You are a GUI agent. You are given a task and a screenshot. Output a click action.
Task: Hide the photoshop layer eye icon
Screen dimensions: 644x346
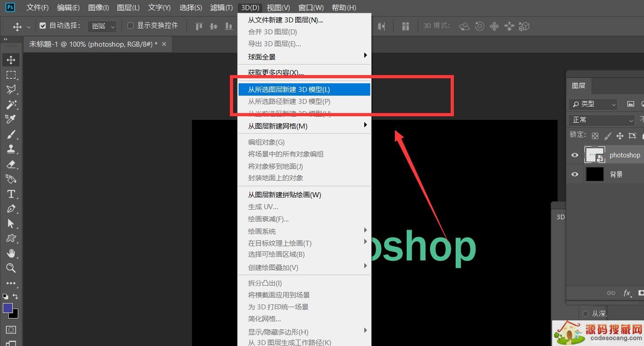tap(575, 155)
